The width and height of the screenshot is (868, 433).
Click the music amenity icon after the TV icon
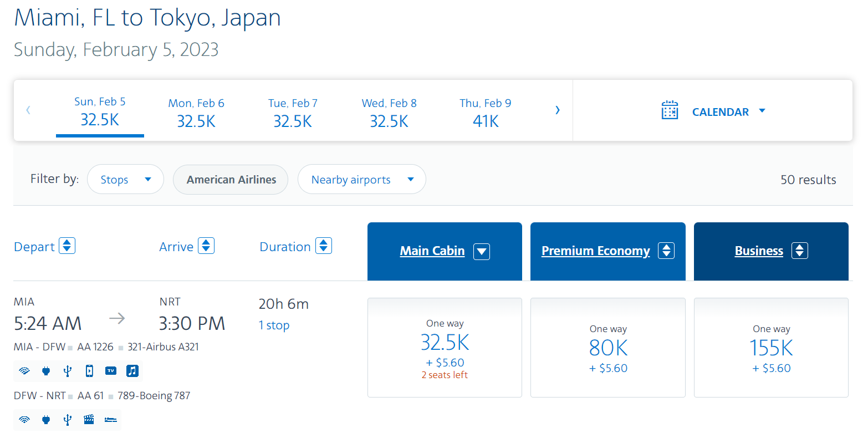point(132,371)
